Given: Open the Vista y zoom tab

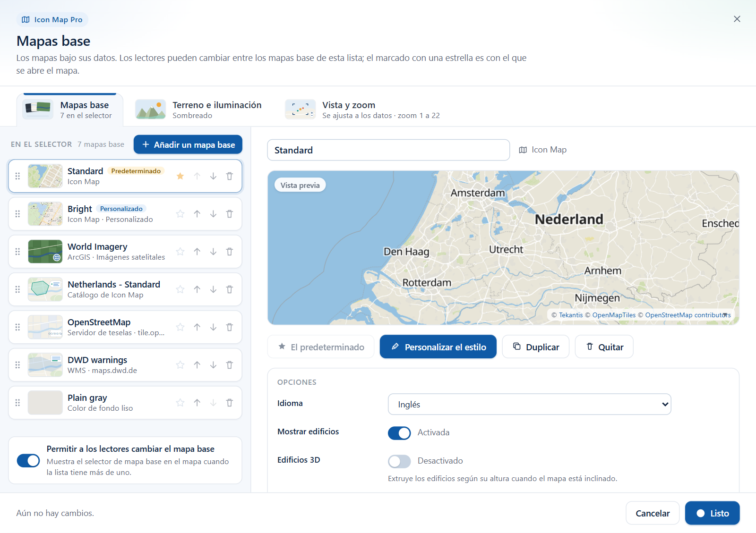Looking at the screenshot, I should pos(362,110).
